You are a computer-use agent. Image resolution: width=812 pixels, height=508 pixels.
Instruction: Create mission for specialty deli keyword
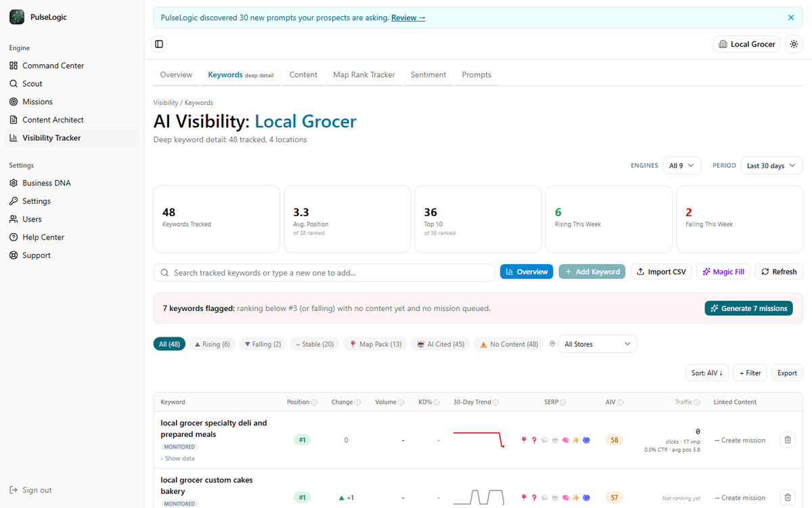[740, 440]
